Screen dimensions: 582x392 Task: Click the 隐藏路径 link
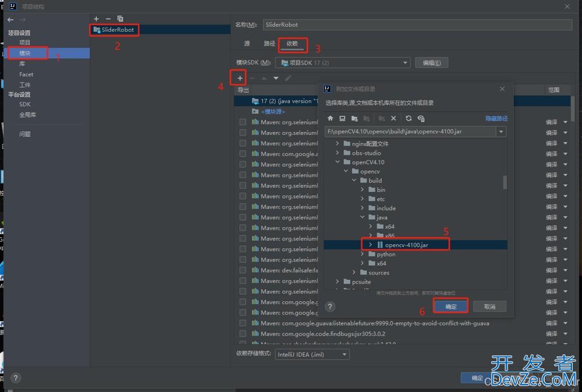496,118
